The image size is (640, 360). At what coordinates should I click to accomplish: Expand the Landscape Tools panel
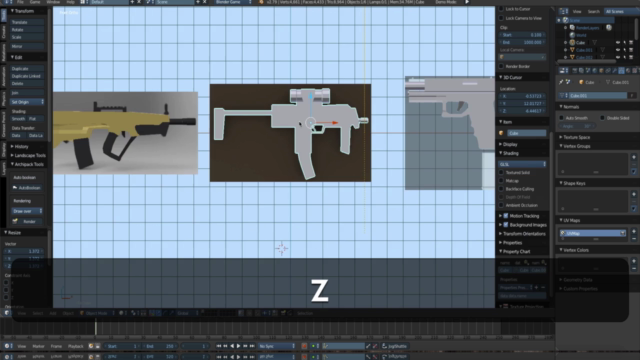(x=28, y=155)
